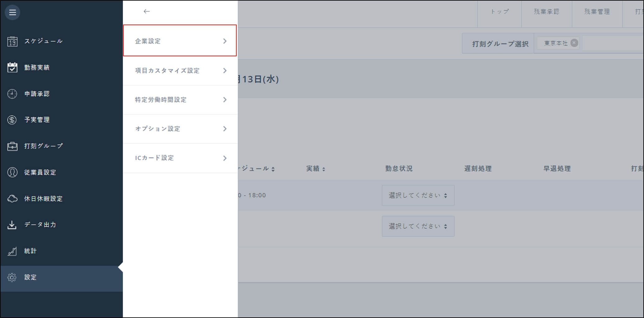Open データ出力 download icon
The width and height of the screenshot is (644, 318).
coord(12,224)
